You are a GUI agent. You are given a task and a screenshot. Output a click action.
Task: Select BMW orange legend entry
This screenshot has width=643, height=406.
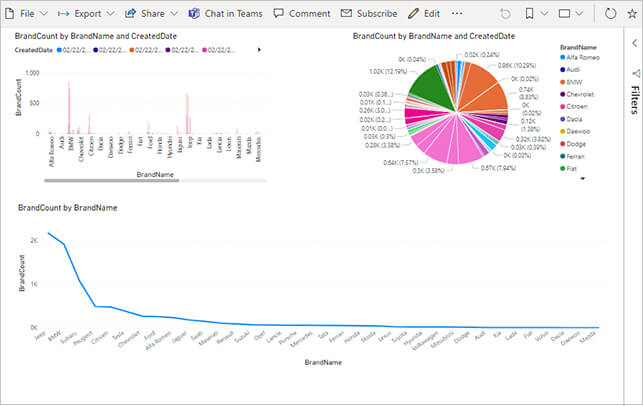coord(571,82)
